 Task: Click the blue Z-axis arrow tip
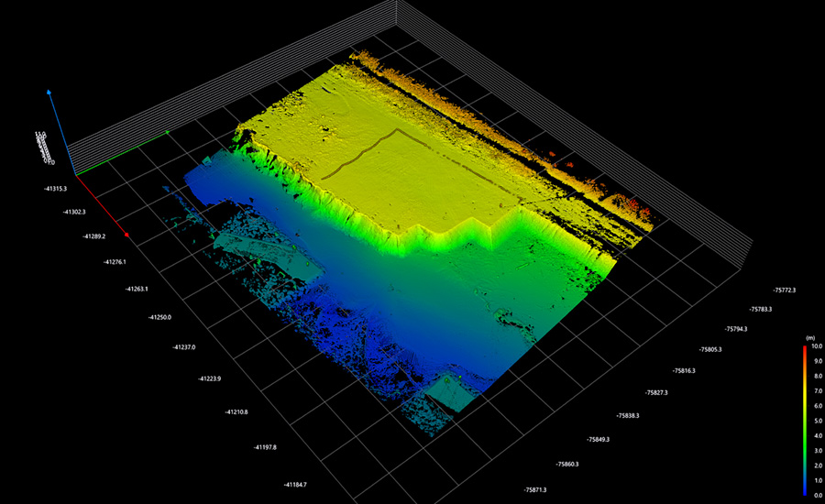[x=49, y=93]
